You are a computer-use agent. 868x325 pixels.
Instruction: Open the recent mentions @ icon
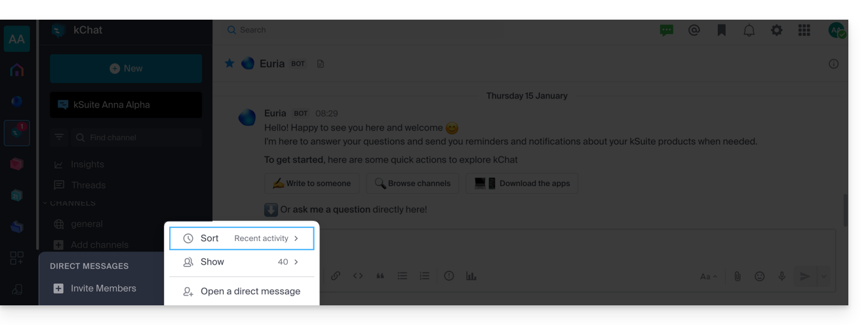694,30
